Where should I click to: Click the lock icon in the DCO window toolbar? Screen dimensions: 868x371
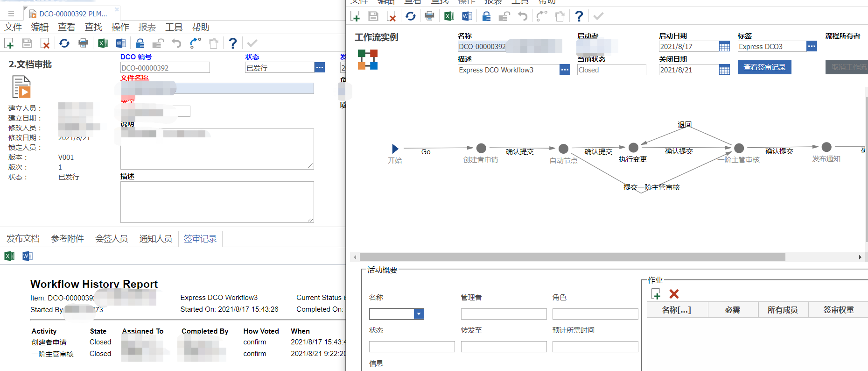pos(140,43)
